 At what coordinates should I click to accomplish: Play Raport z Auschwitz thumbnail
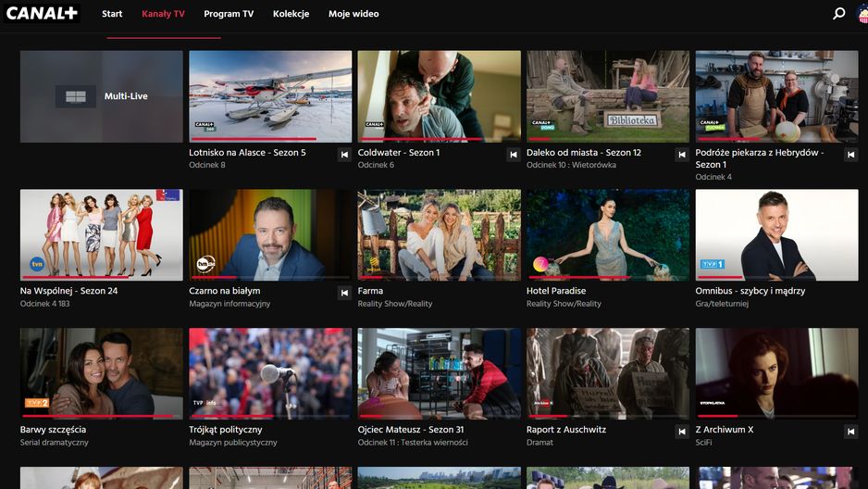[608, 373]
